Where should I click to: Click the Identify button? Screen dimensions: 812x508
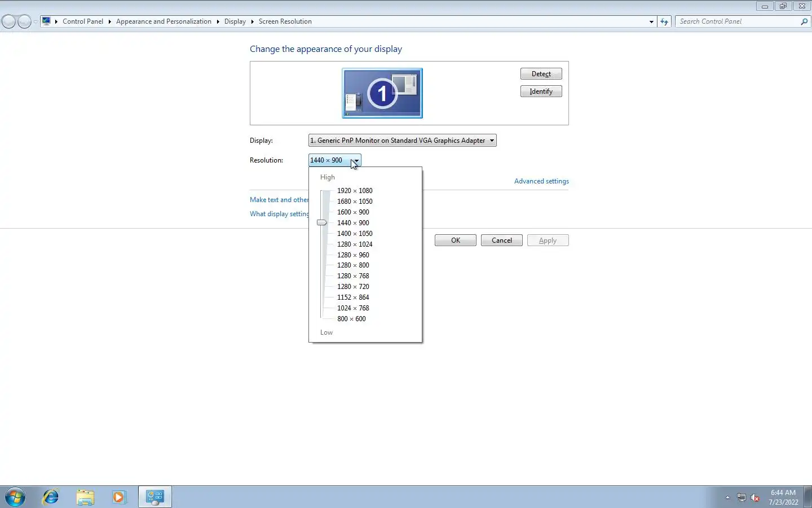541,91
